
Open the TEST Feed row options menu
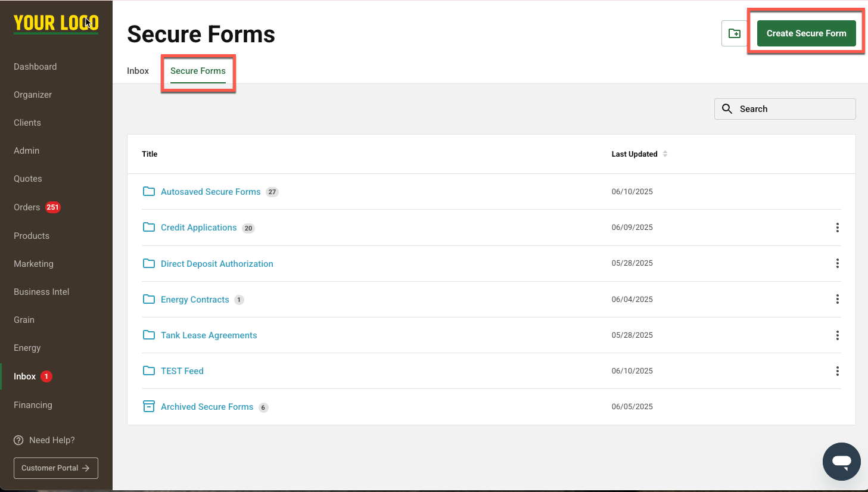[x=837, y=371]
